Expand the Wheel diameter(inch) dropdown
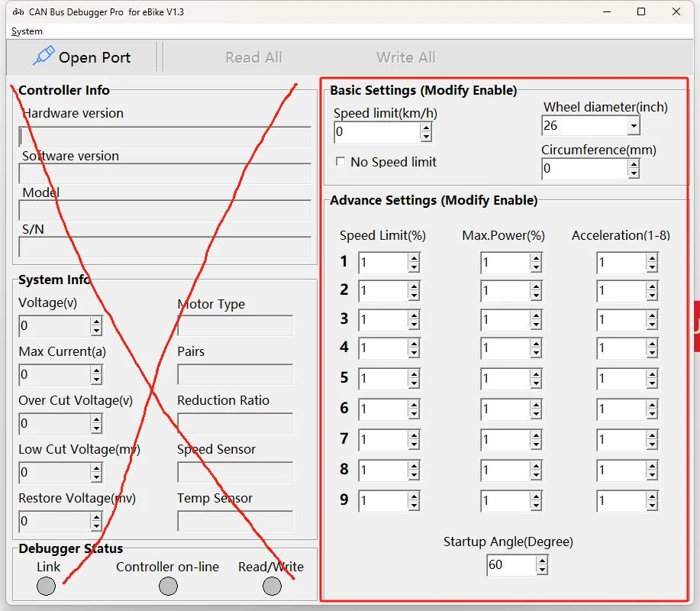Screen dimensions: 700x611 click(x=634, y=126)
